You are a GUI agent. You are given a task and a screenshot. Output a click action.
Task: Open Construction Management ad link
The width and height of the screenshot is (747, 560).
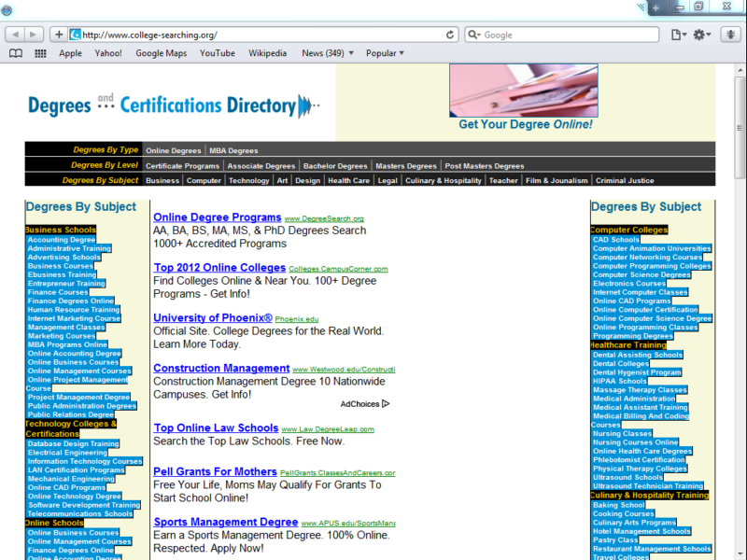coord(221,369)
